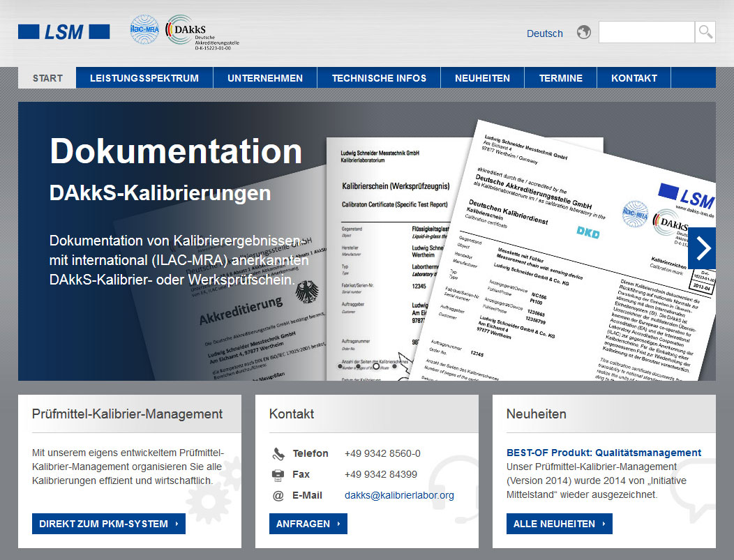Click the E-Mail label
Viewport: 734px width, 560px height.
[x=307, y=495]
